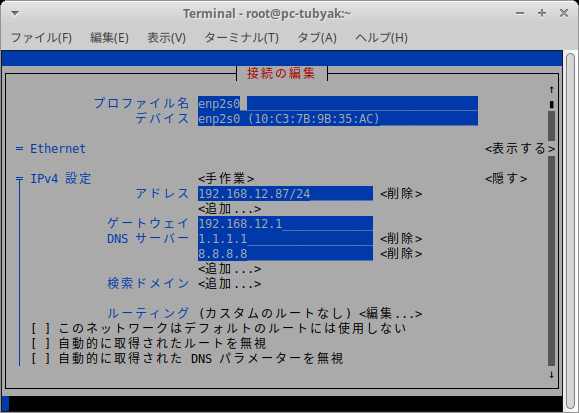Add a DNS server with <追加...> below 8.8.8.8

click(x=230, y=269)
